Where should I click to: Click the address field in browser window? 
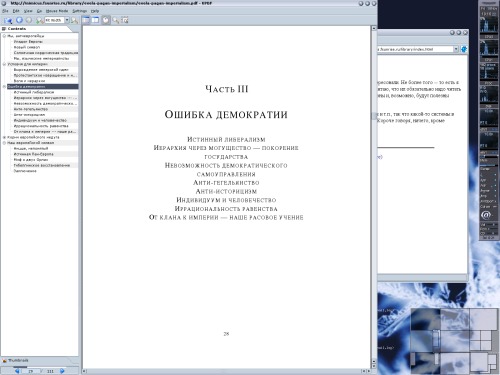coord(415,49)
